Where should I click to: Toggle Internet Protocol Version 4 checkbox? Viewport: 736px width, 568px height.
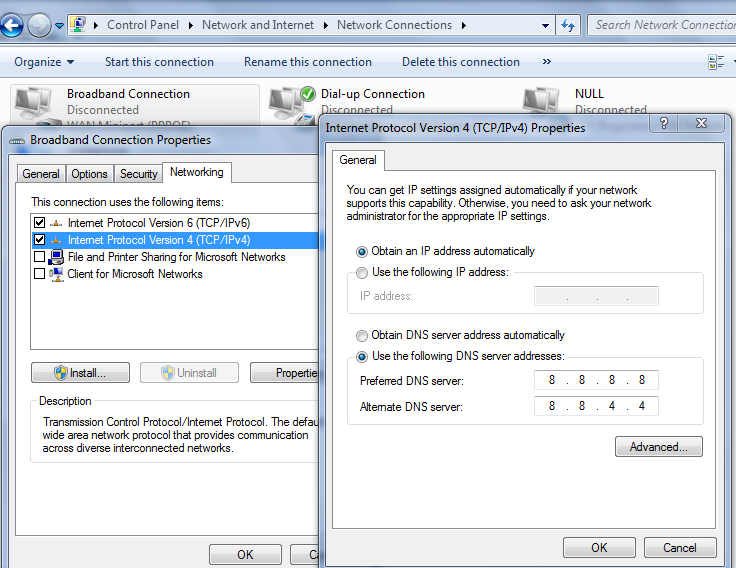point(39,240)
